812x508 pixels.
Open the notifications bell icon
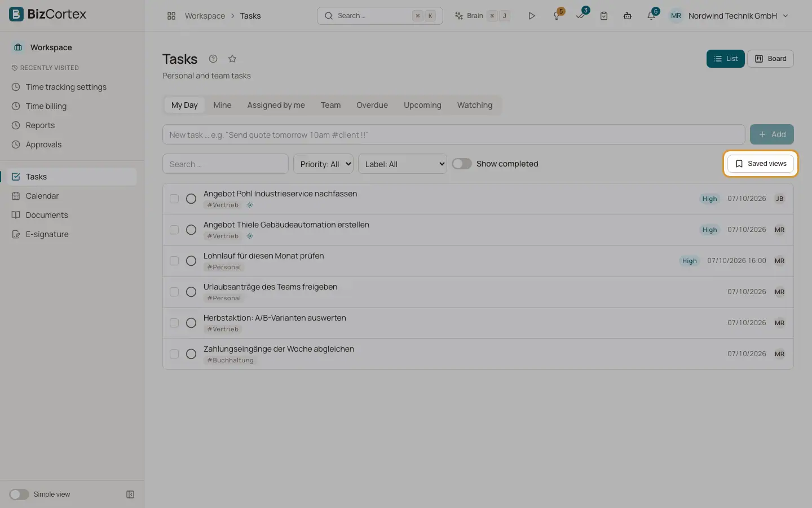pyautogui.click(x=651, y=16)
